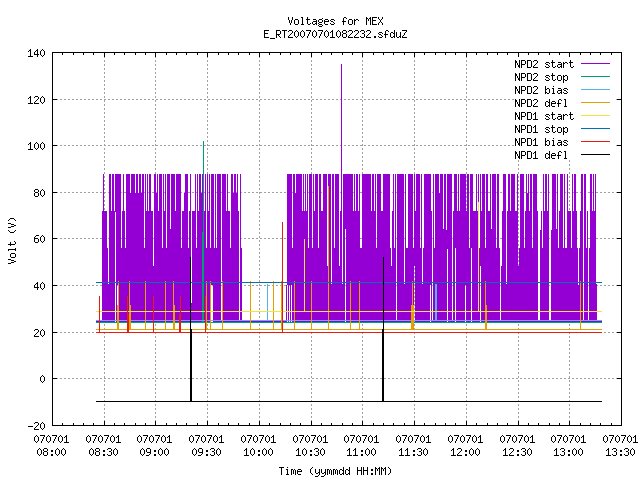Viewport: 640px width, 480px height.
Task: Select the file name E_RT20070701082232.sfduZ
Action: point(335,34)
